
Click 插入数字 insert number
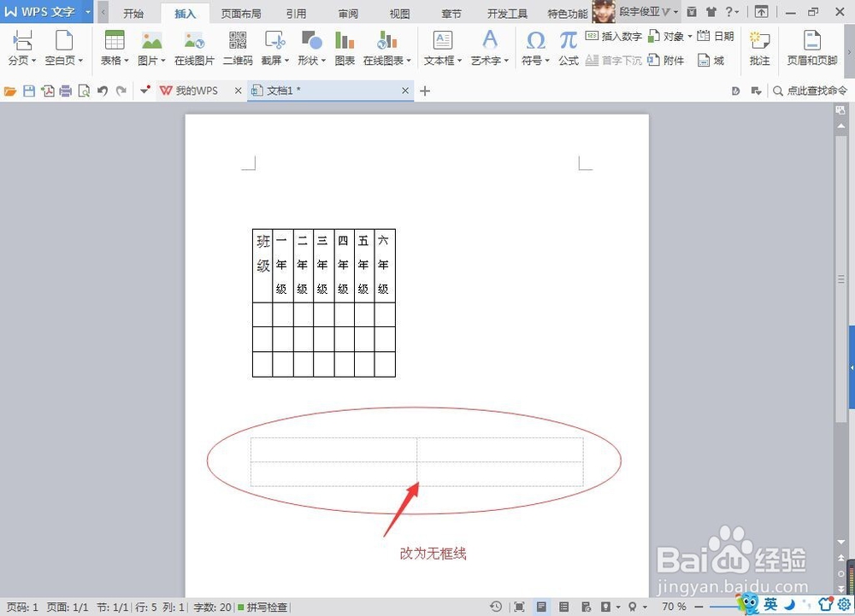[x=613, y=37]
